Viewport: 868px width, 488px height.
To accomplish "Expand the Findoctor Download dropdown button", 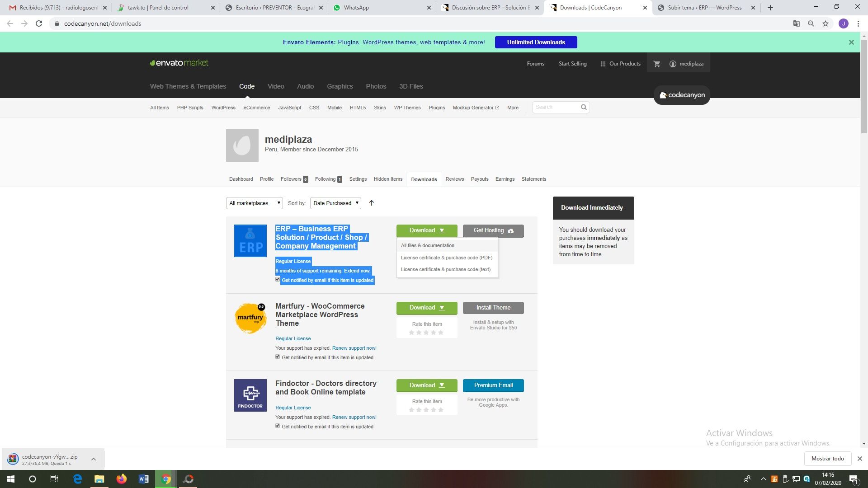I will 427,385.
